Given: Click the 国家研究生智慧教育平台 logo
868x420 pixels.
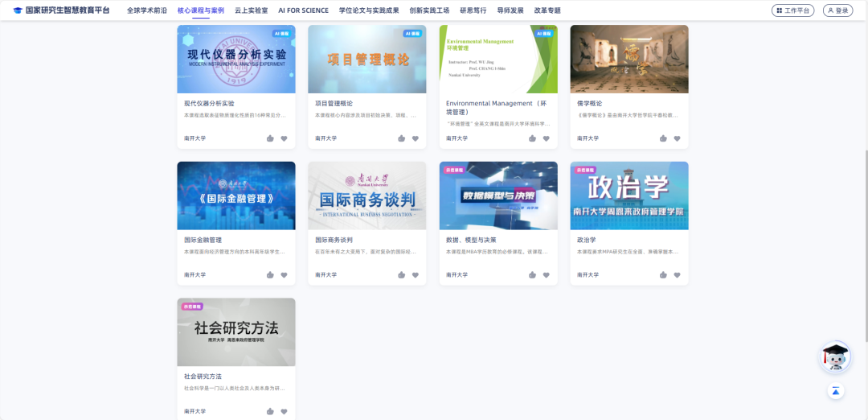Looking at the screenshot, I should coord(61,10).
